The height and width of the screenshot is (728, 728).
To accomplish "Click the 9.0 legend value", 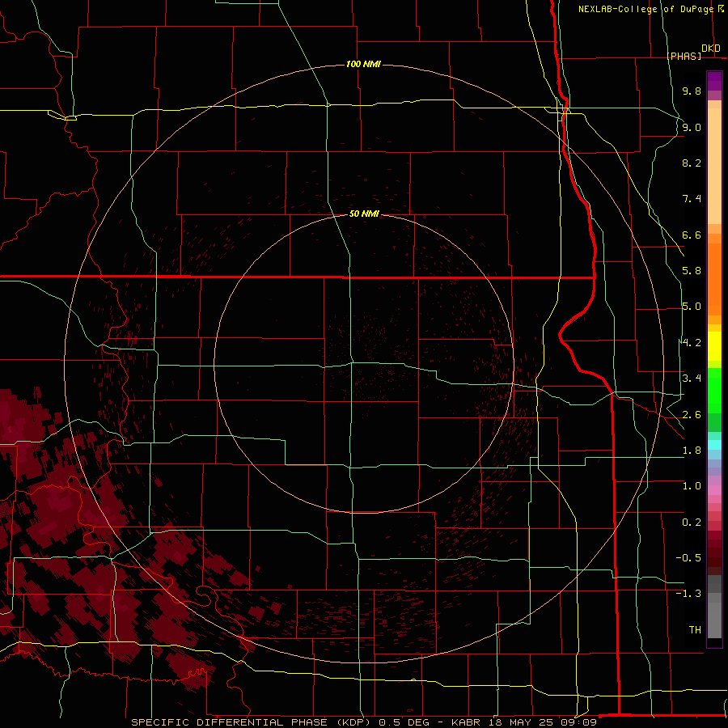I will tap(692, 128).
